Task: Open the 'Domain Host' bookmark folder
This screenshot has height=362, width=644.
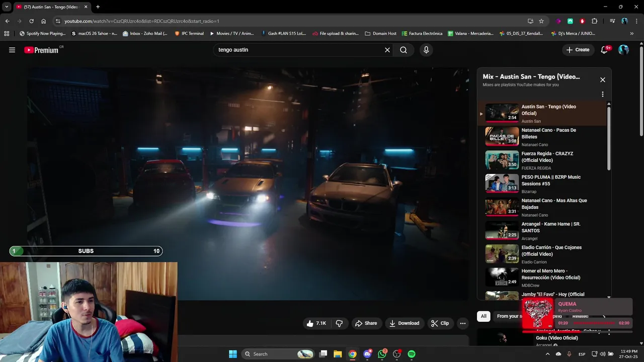Action: tap(381, 34)
